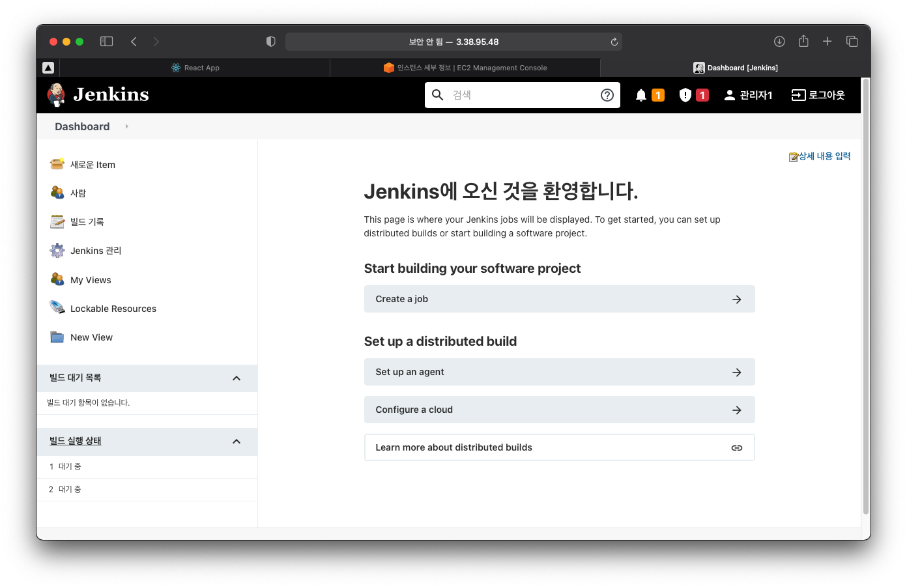This screenshot has width=907, height=588.
Task: Open the 새로운 Item menu entry
Action: click(93, 165)
